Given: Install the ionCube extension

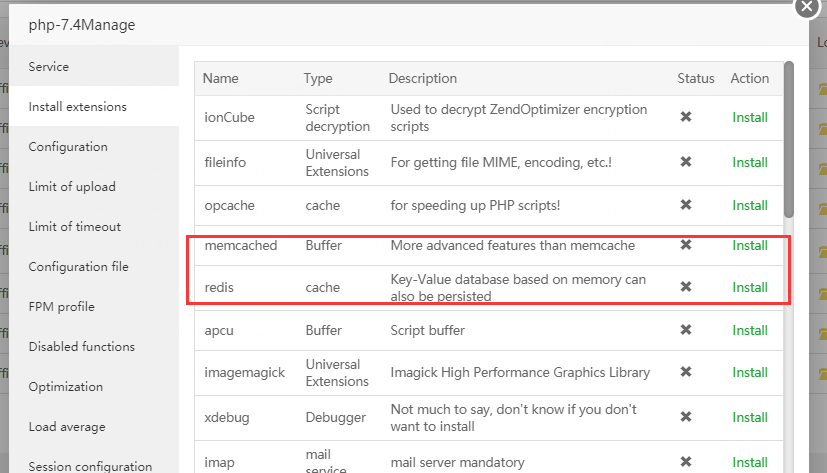Looking at the screenshot, I should [x=750, y=117].
